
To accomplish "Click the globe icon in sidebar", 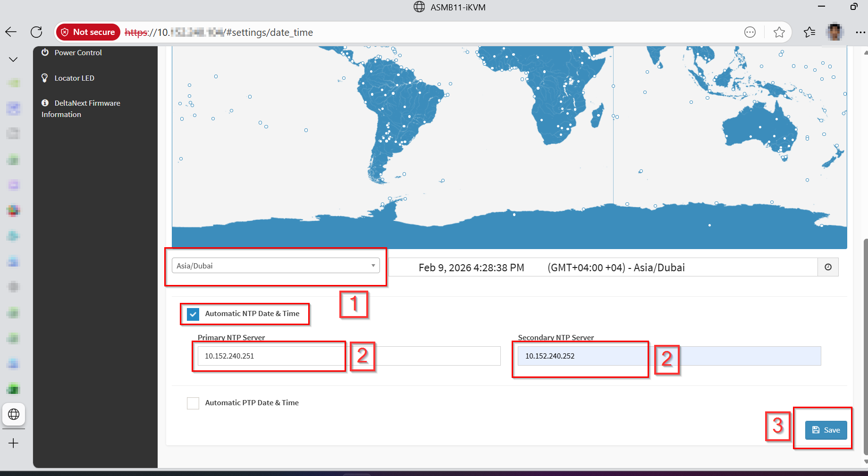I will pyautogui.click(x=14, y=414).
